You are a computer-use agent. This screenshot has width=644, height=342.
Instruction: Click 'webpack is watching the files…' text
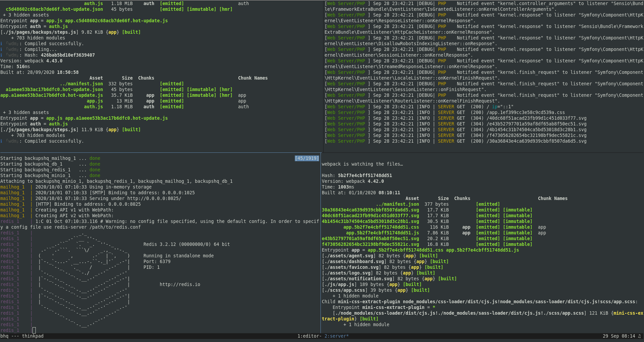(362, 164)
